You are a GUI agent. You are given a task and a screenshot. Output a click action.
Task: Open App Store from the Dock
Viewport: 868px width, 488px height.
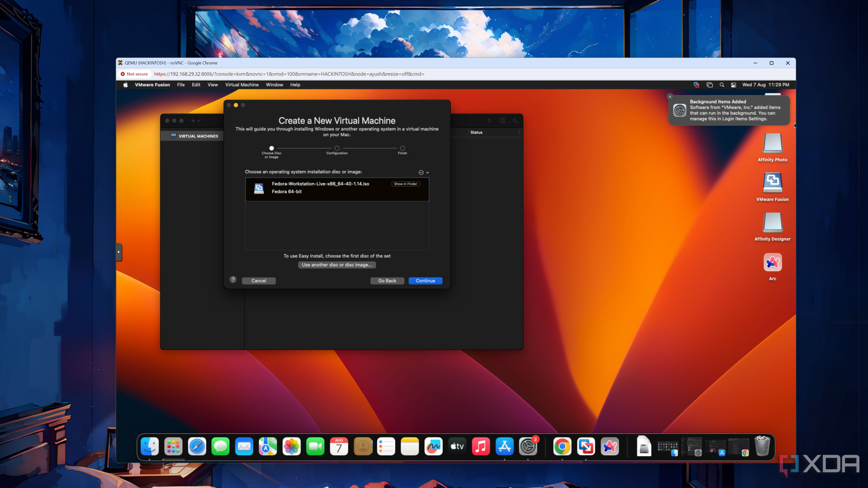pyautogui.click(x=505, y=447)
